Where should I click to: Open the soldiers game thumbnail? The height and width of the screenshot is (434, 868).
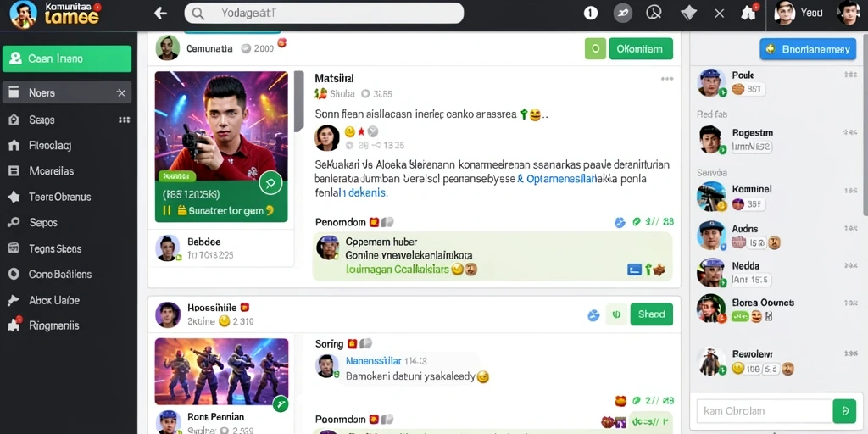coord(221,371)
